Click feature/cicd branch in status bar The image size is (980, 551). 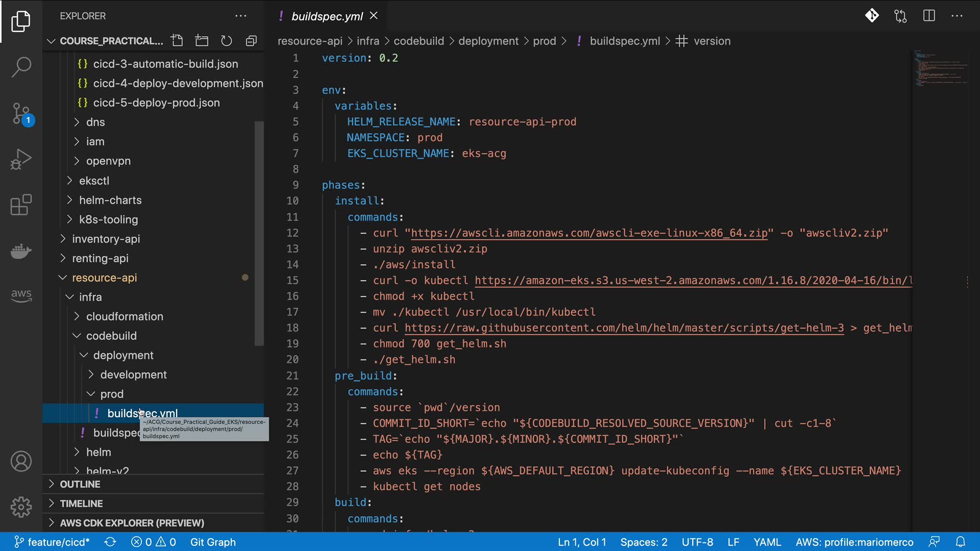58,542
